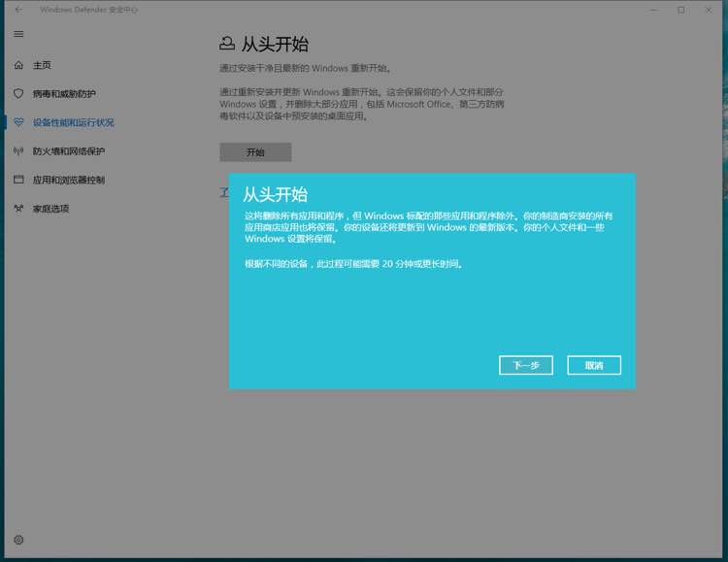Click the fresh start icon beside heading

point(227,44)
